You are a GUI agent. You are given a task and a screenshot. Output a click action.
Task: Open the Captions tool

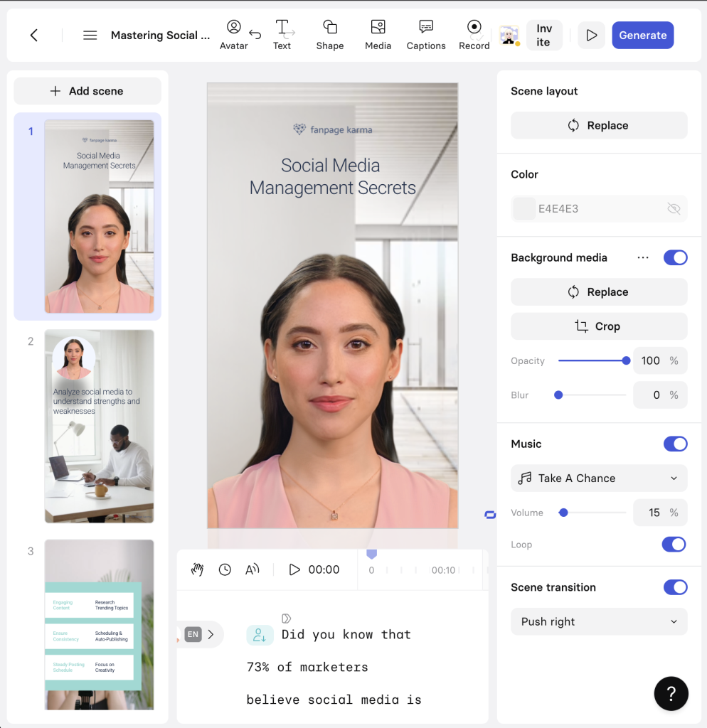coord(426,34)
